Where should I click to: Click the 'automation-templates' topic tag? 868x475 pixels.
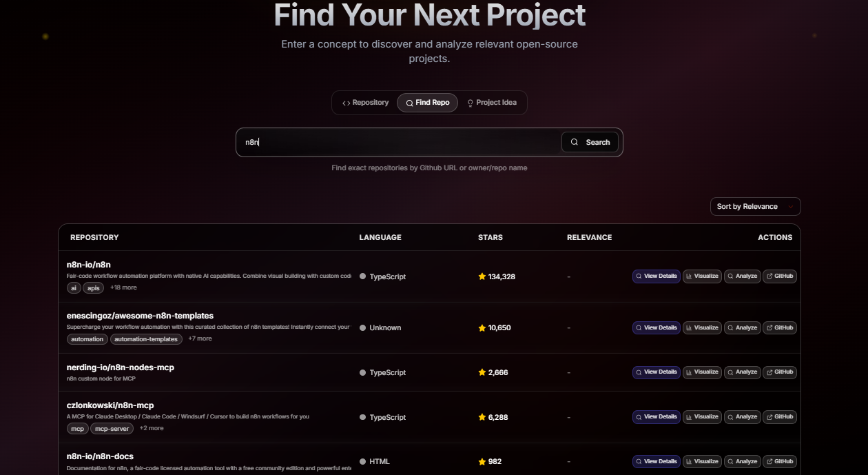147,339
